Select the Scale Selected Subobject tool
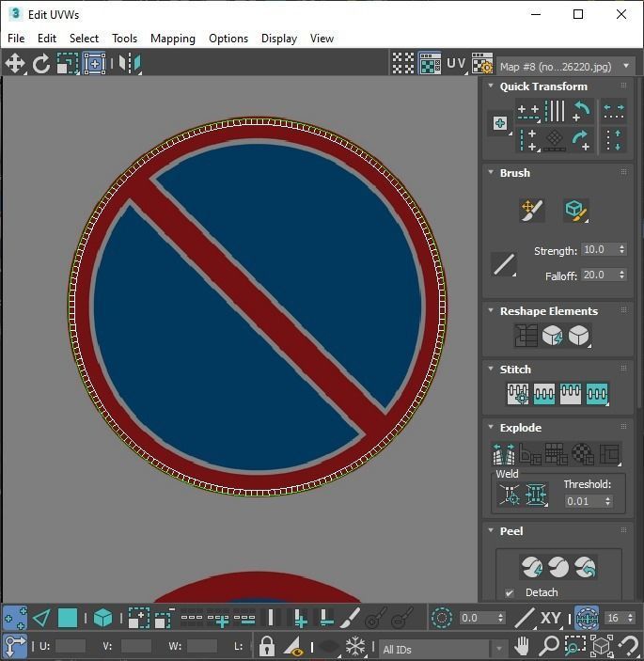The height and width of the screenshot is (661, 644). coord(68,64)
